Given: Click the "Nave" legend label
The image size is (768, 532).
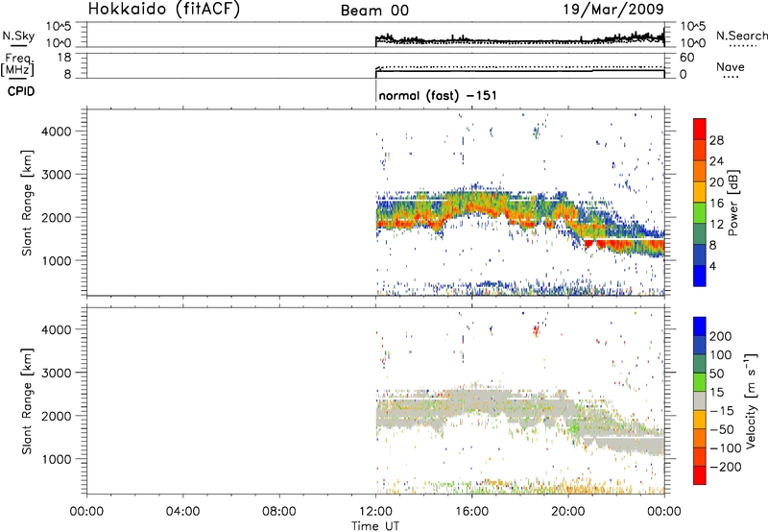Looking at the screenshot, I should [x=731, y=66].
